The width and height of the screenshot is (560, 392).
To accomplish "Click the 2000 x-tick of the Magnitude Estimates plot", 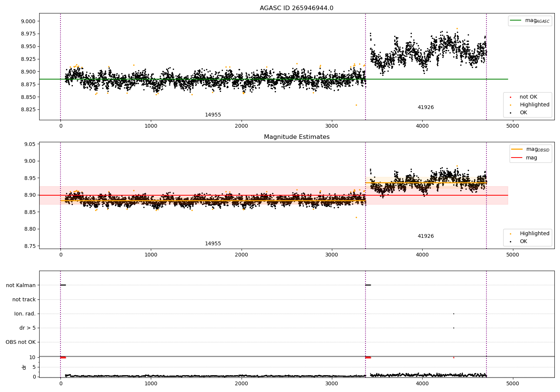I will pos(242,255).
